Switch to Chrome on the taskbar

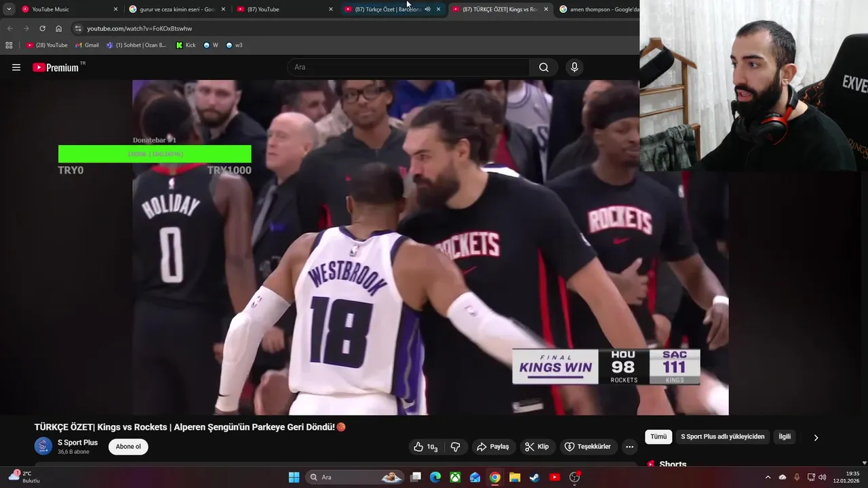[495, 477]
